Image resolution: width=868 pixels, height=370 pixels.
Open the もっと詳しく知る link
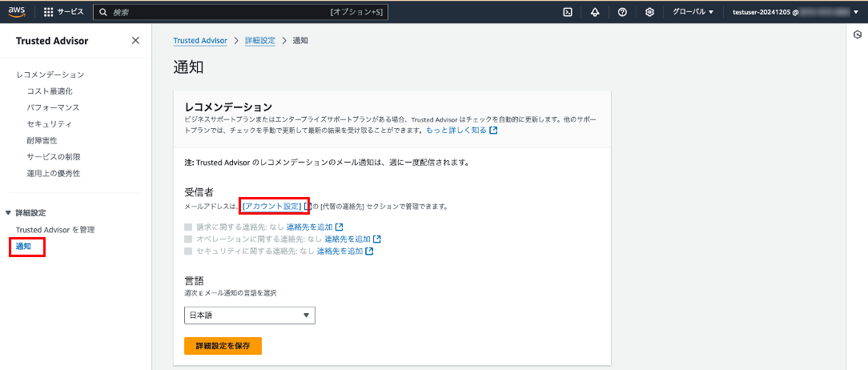[x=456, y=131]
